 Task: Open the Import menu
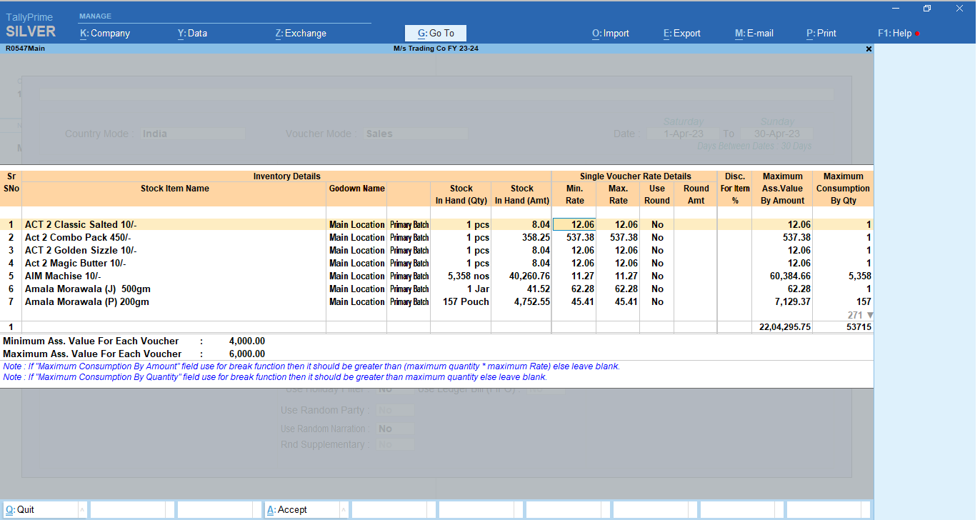tap(610, 33)
